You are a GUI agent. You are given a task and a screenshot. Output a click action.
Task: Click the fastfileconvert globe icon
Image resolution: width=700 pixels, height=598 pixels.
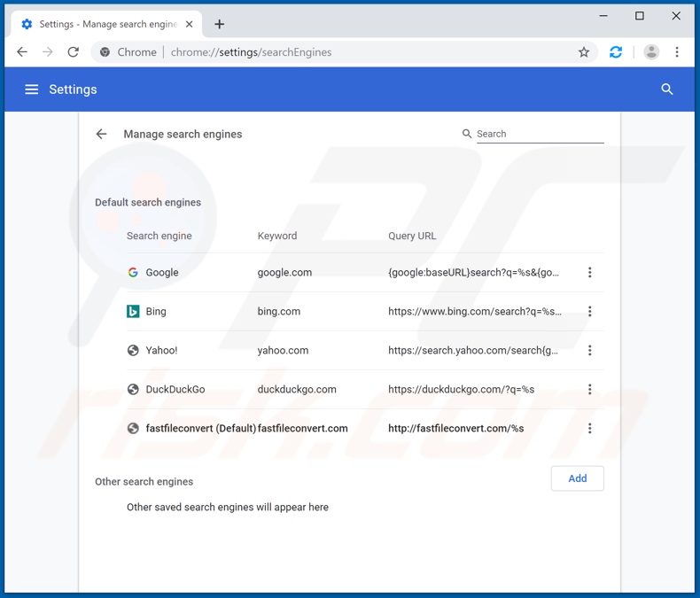(x=133, y=429)
